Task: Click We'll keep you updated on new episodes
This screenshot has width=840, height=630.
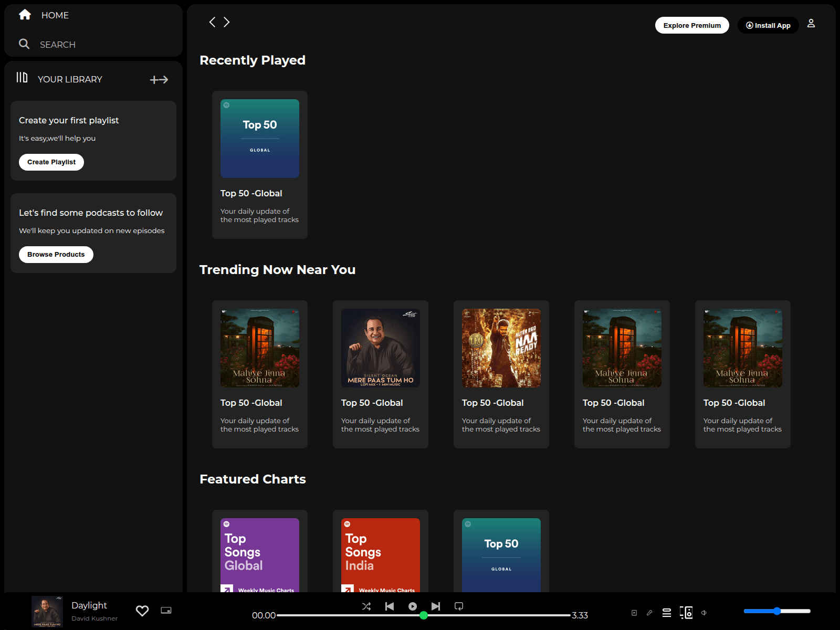Action: [x=92, y=230]
